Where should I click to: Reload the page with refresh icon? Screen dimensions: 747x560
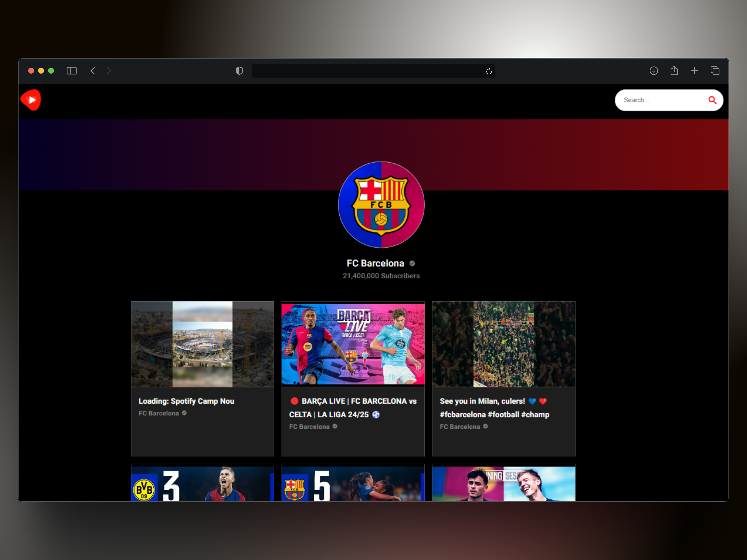pos(489,71)
